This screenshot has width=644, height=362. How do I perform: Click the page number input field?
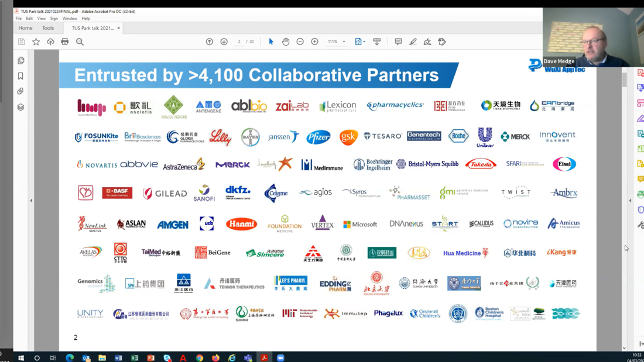(x=239, y=42)
